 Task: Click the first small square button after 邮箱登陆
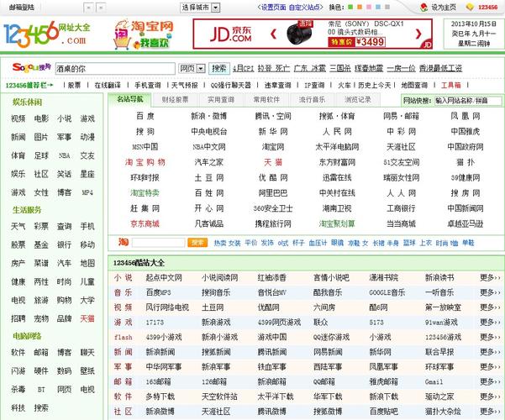pos(88,8)
